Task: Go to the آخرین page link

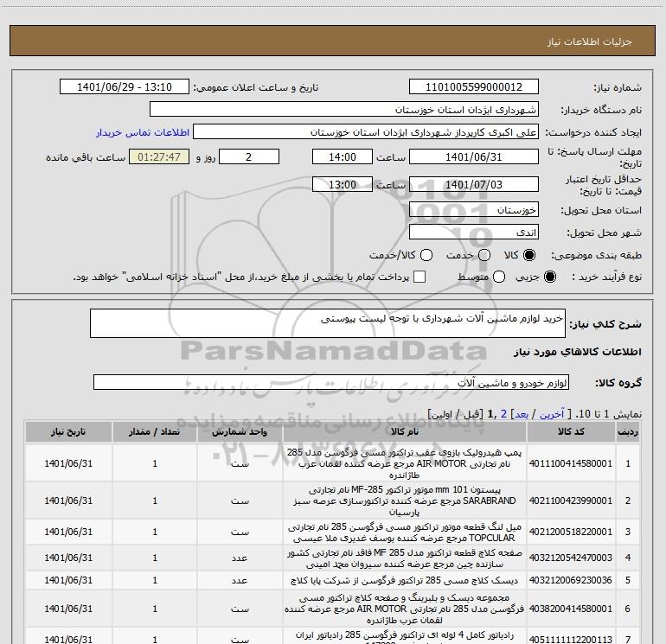Action: pos(552,414)
